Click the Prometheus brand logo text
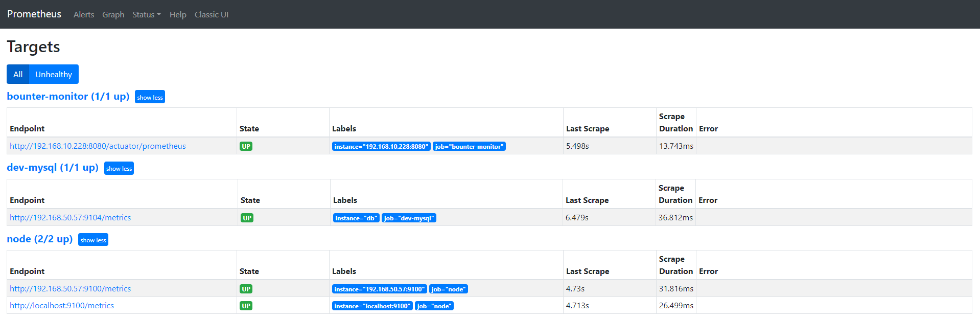Image resolution: width=980 pixels, height=319 pixels. click(x=34, y=14)
